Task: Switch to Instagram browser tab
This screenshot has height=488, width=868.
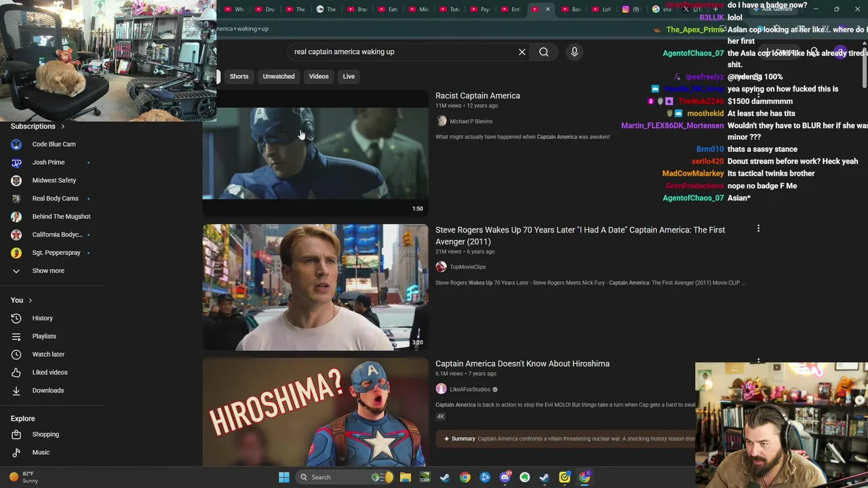Action: tap(631, 9)
